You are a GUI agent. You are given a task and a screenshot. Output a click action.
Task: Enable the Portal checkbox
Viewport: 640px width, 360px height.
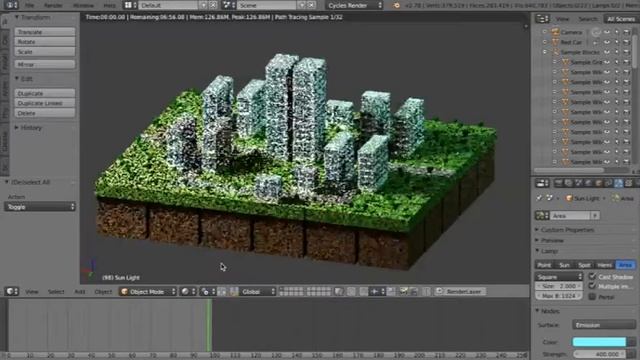[592, 296]
